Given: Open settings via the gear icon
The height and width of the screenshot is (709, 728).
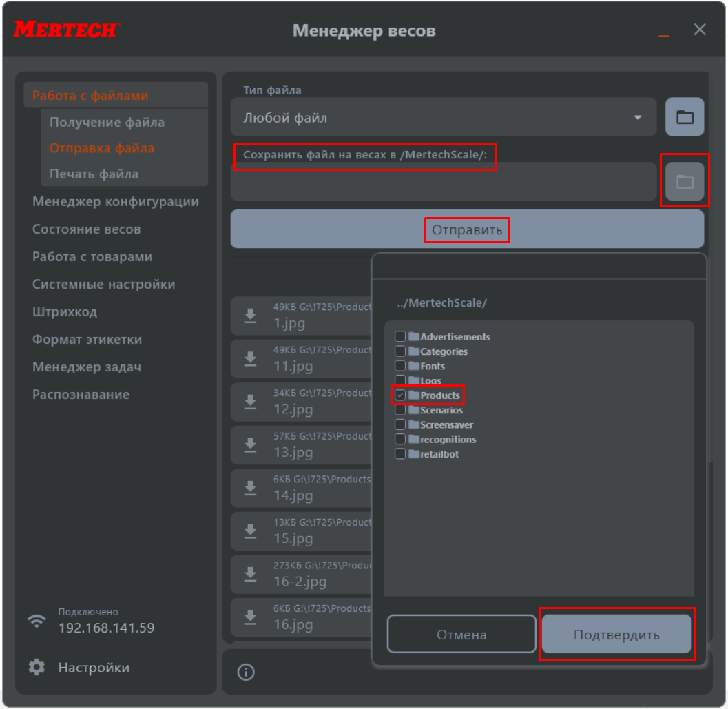Looking at the screenshot, I should tap(37, 668).
